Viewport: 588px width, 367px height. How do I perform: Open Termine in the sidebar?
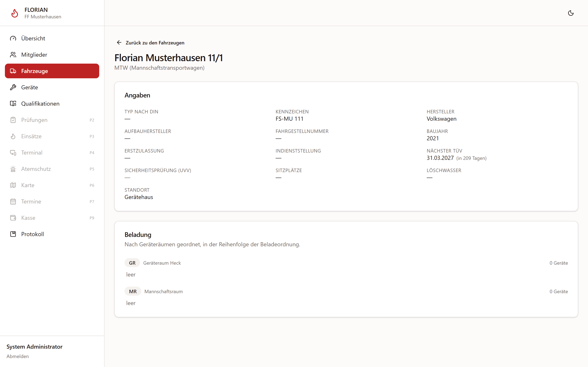click(52, 201)
